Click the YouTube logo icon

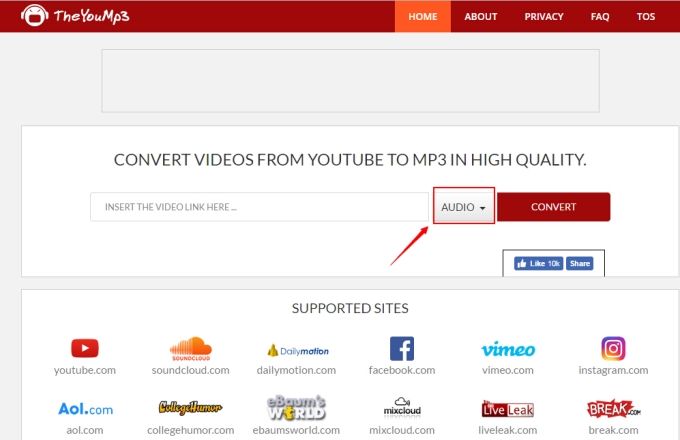[85, 348]
